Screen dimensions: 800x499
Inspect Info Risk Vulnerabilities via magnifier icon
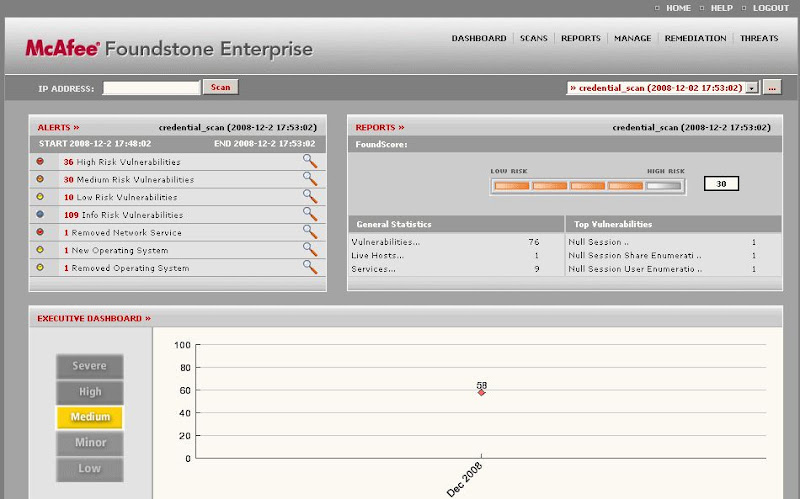(x=310, y=214)
